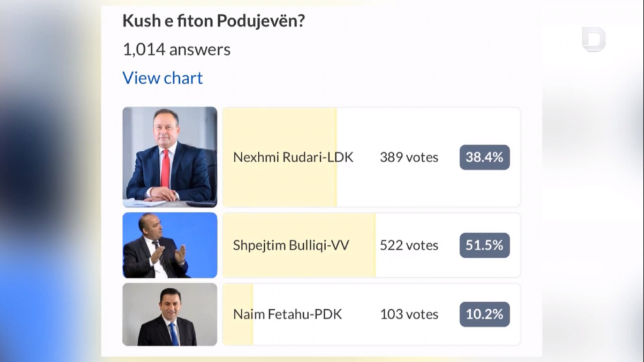The width and height of the screenshot is (644, 362).
Task: Select the 522 votes count
Action: tap(409, 245)
